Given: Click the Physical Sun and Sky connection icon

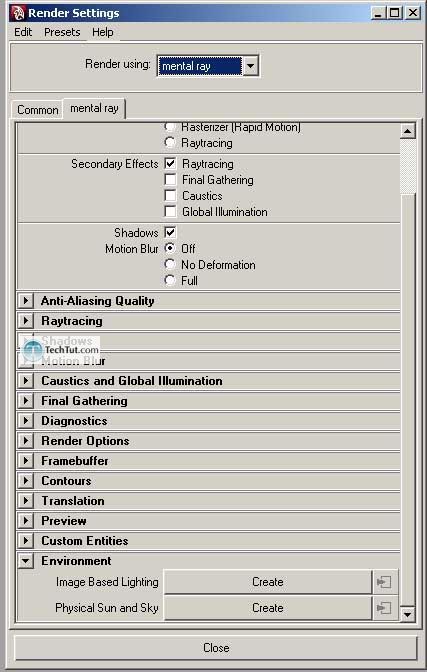Looking at the screenshot, I should coord(385,608).
